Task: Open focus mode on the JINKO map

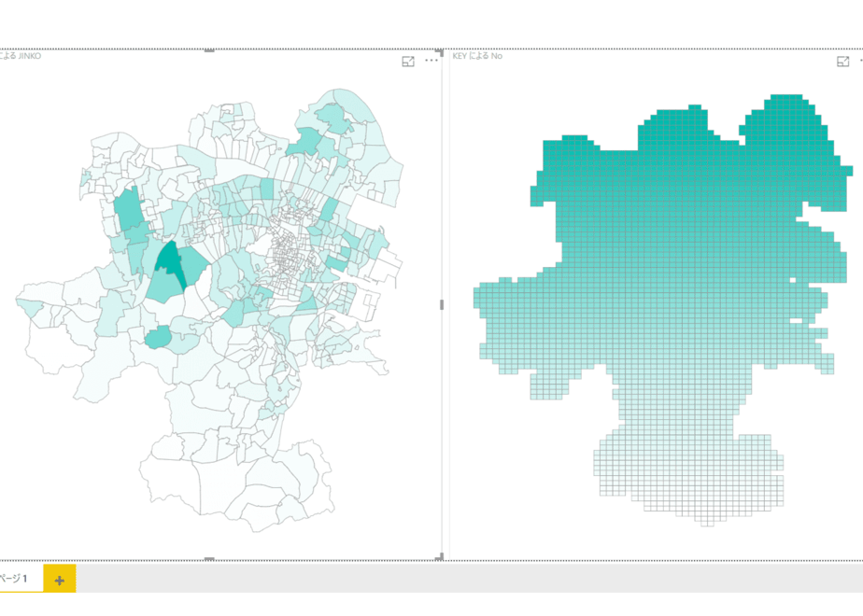Action: (408, 61)
